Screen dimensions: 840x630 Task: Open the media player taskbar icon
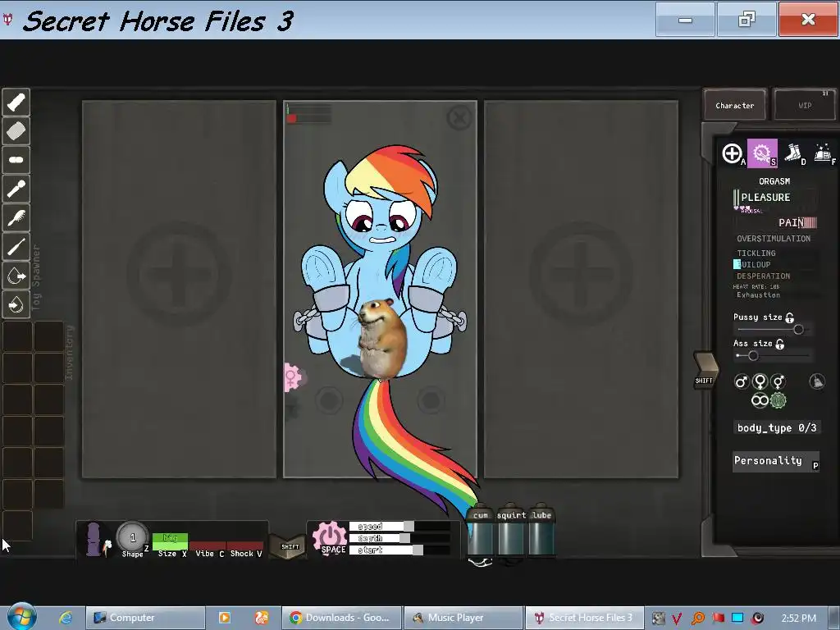point(225,618)
